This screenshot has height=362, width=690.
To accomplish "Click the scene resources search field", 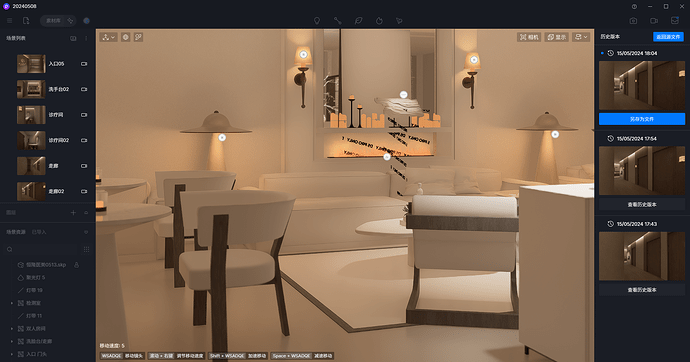I will coord(42,249).
